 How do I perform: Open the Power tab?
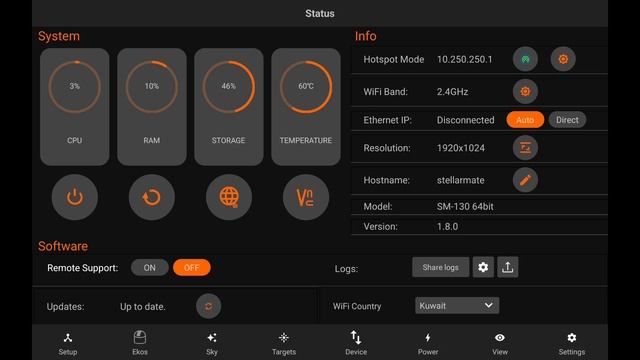[x=428, y=343]
